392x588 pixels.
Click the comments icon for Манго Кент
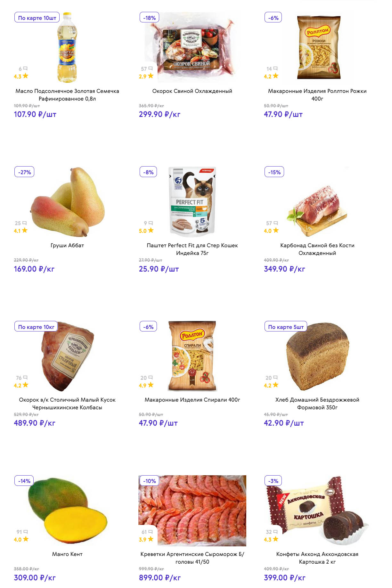[x=26, y=532]
